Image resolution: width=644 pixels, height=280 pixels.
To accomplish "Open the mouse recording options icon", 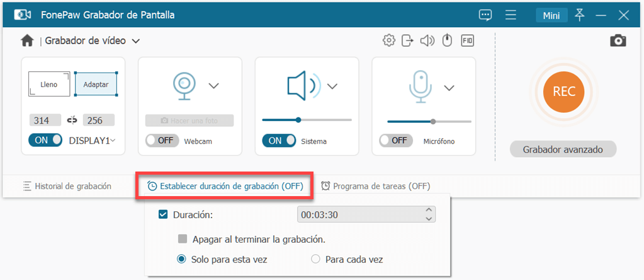I will click(x=447, y=40).
